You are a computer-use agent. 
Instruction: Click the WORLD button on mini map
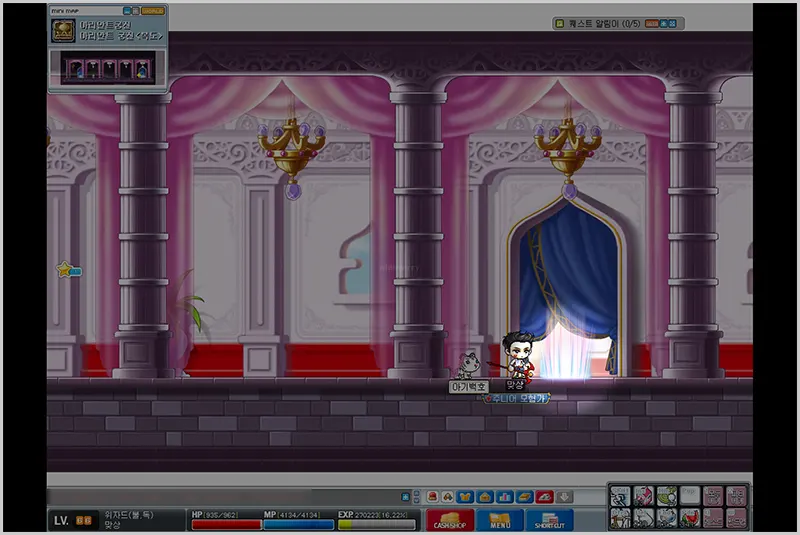(153, 11)
